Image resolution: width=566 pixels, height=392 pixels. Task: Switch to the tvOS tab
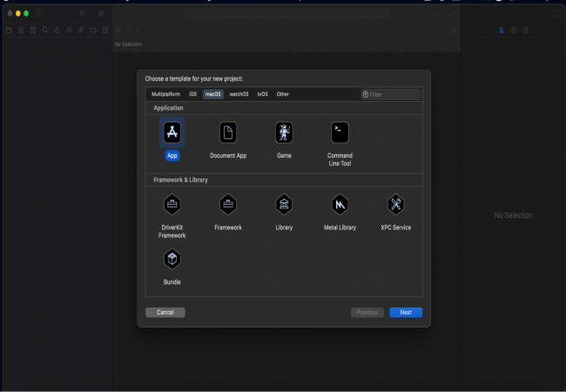click(262, 94)
